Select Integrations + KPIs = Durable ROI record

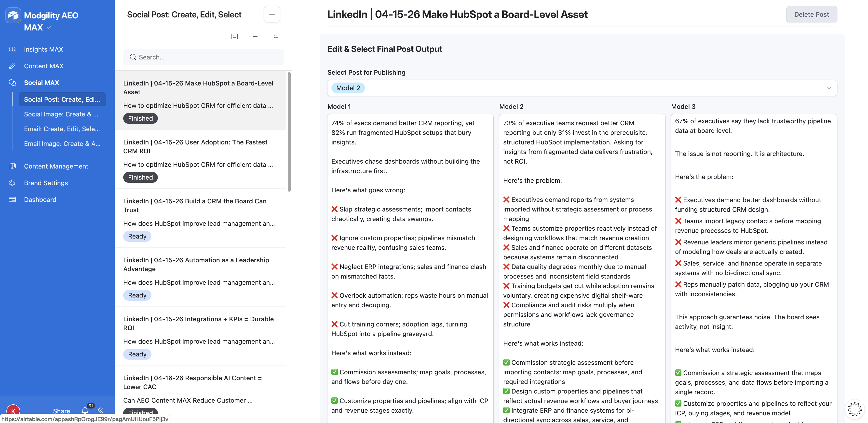[x=201, y=336]
